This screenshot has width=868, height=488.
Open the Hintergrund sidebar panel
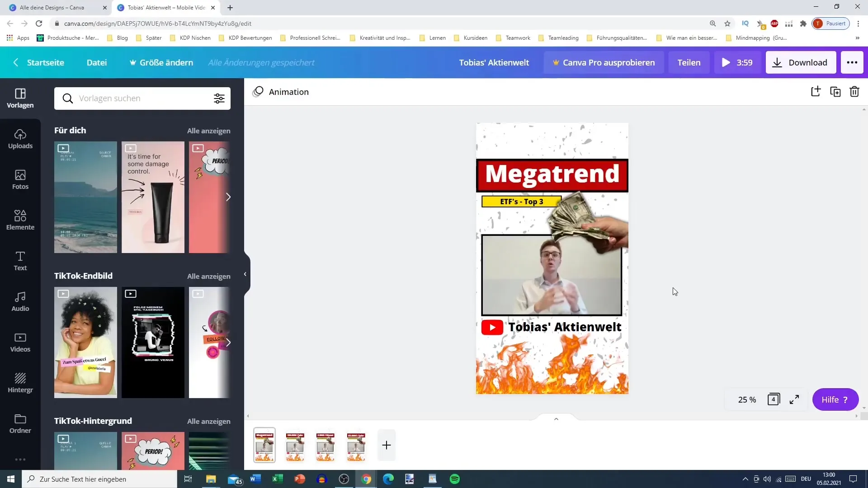tap(20, 383)
